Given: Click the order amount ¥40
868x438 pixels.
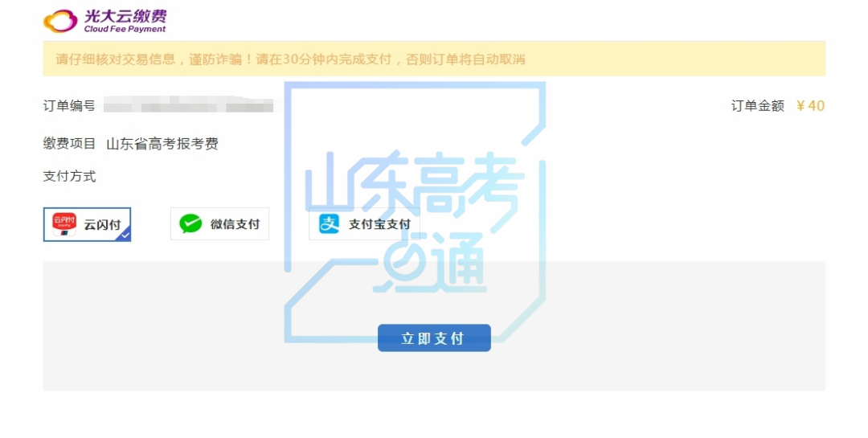Looking at the screenshot, I should pos(810,106).
